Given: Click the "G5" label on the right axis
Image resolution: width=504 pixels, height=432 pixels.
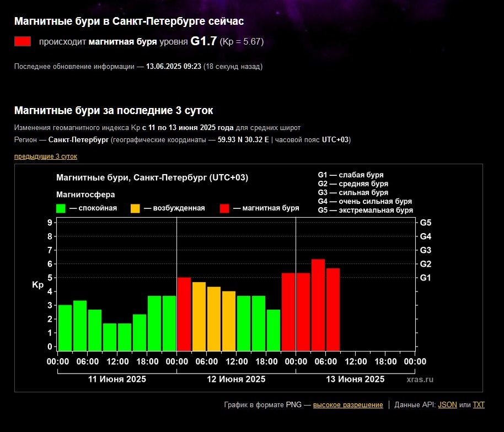Looking at the screenshot, I should [x=426, y=223].
